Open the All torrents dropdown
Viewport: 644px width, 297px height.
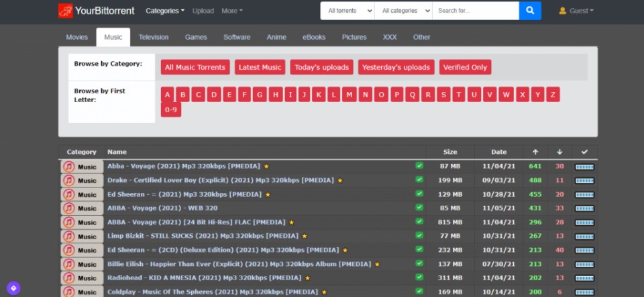(347, 11)
